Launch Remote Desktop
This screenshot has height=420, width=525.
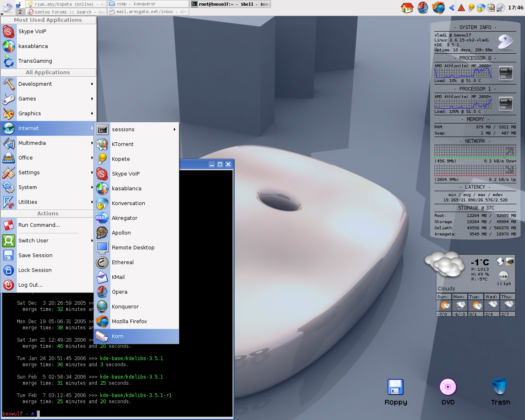(137, 248)
